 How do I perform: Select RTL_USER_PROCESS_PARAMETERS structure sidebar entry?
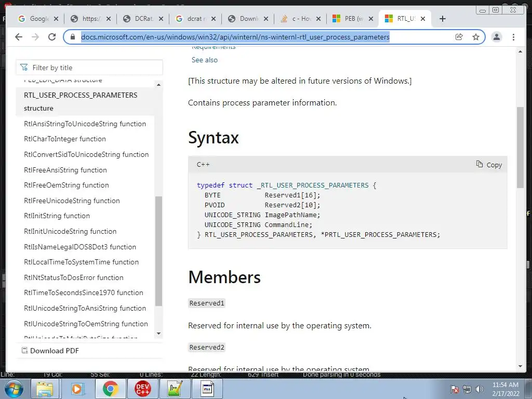coord(85,101)
